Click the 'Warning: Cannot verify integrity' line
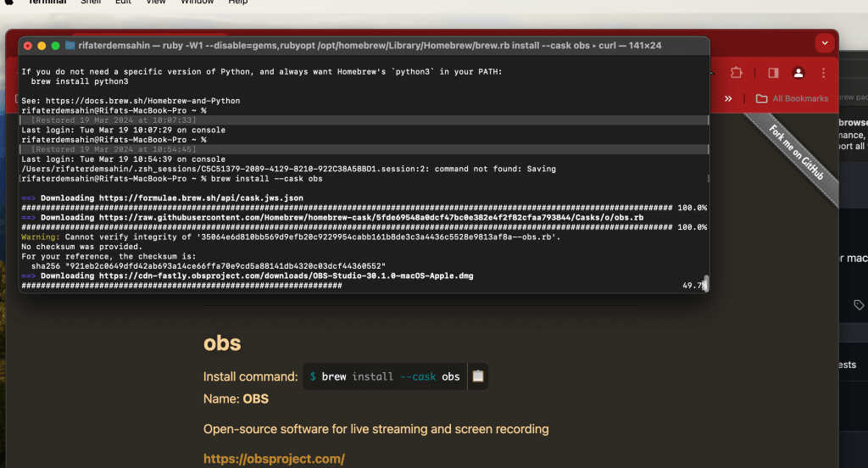The width and height of the screenshot is (868, 468). click(292, 237)
